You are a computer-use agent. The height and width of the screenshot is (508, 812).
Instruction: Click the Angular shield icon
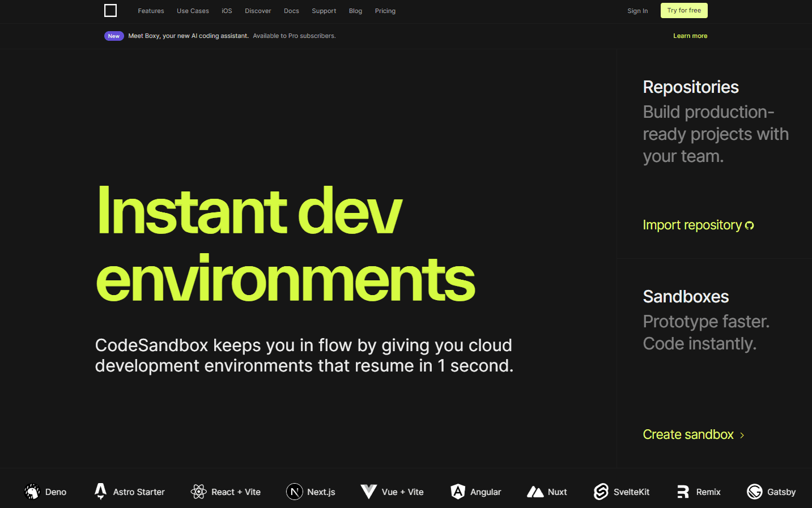pos(458,492)
